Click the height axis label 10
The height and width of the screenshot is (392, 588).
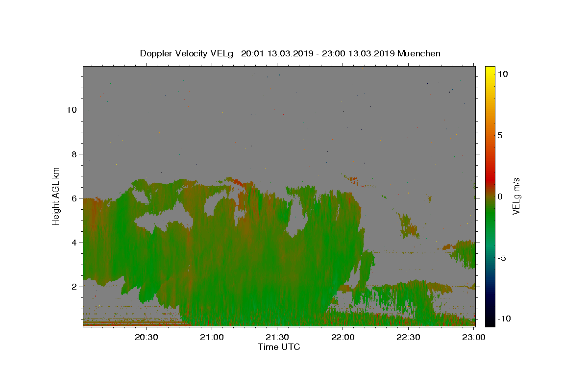point(72,110)
